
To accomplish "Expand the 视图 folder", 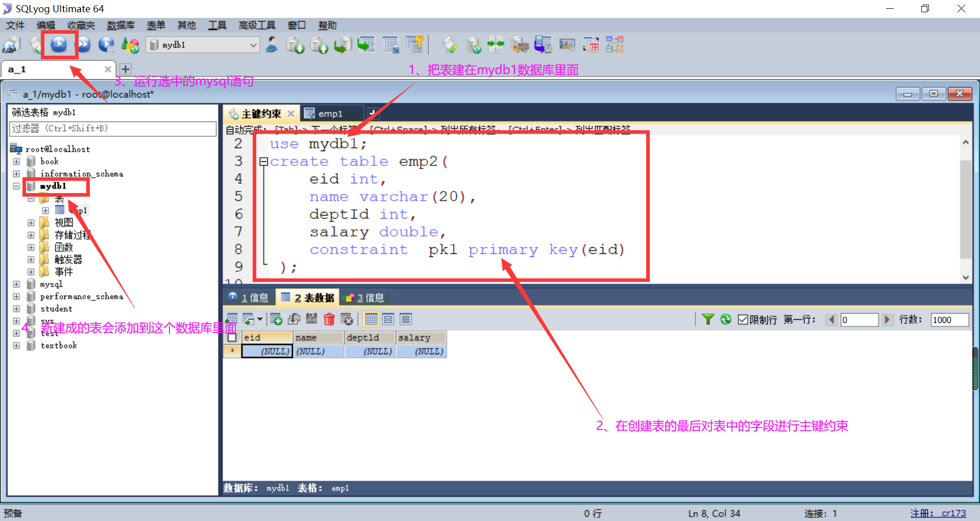I will [31, 223].
